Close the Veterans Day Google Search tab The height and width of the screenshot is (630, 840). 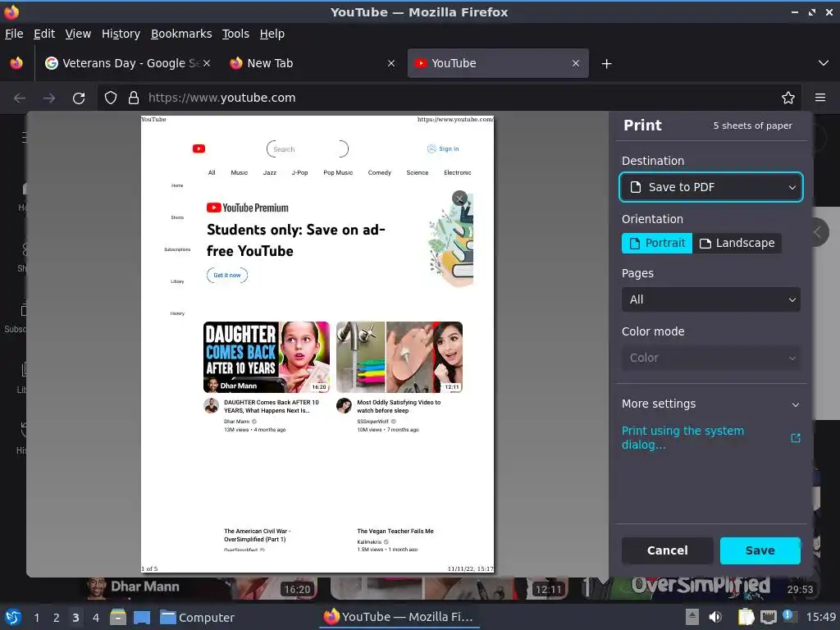coord(207,63)
